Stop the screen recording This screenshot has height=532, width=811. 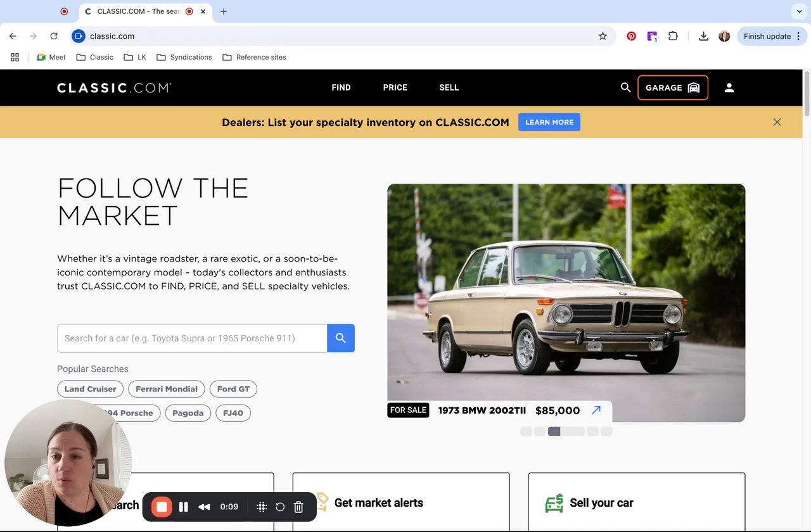[x=162, y=507]
